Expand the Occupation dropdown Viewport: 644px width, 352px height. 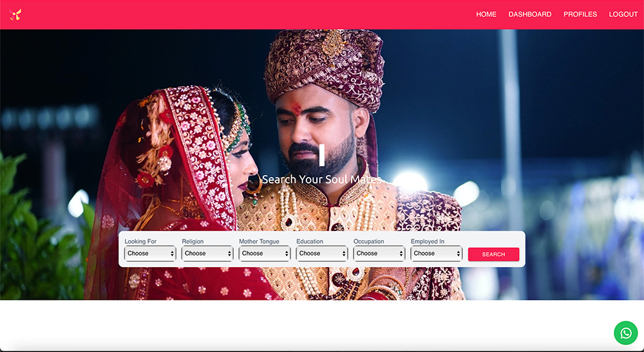(379, 254)
